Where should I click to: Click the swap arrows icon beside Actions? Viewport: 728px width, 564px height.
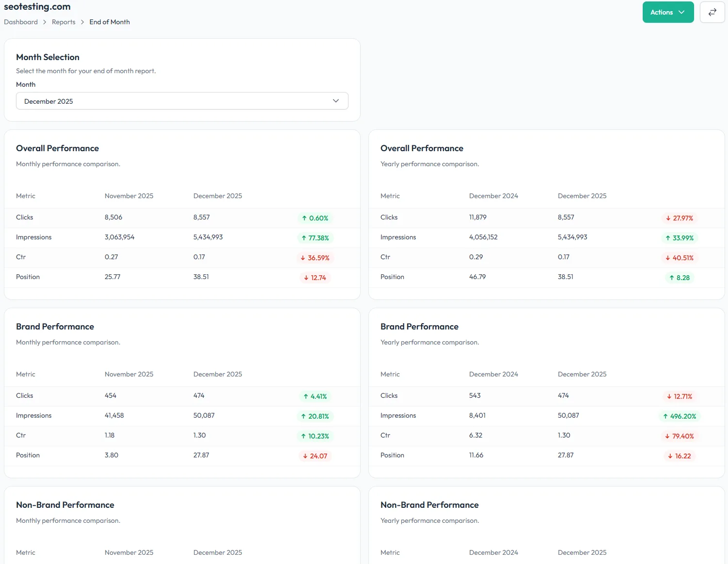pyautogui.click(x=712, y=12)
